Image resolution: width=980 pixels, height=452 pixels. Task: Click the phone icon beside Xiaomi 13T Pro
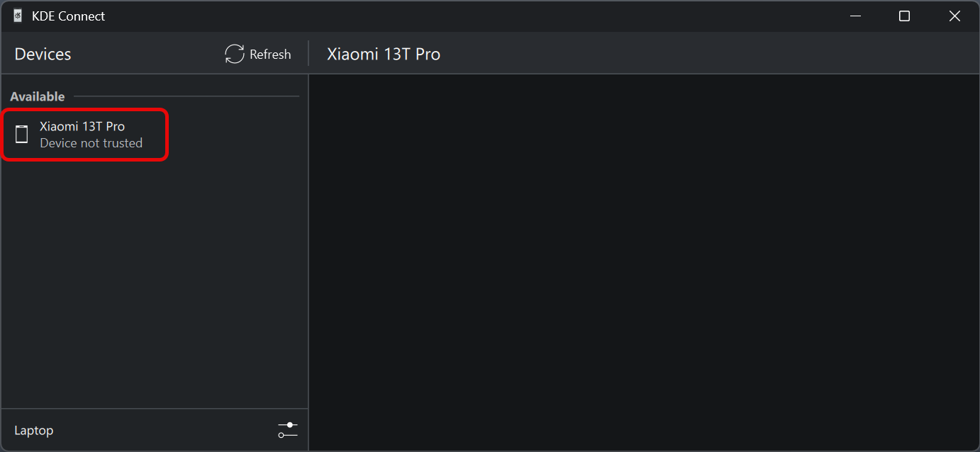[x=22, y=134]
